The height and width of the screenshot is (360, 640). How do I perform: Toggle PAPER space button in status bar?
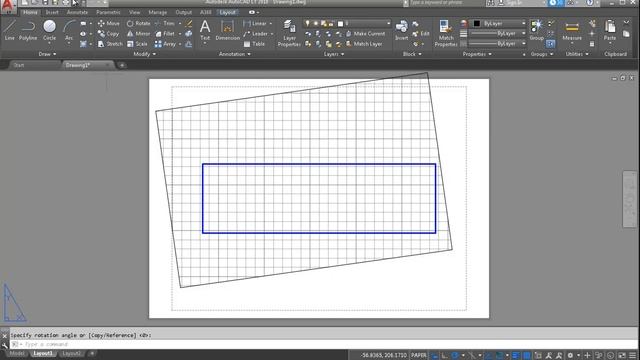tap(419, 355)
